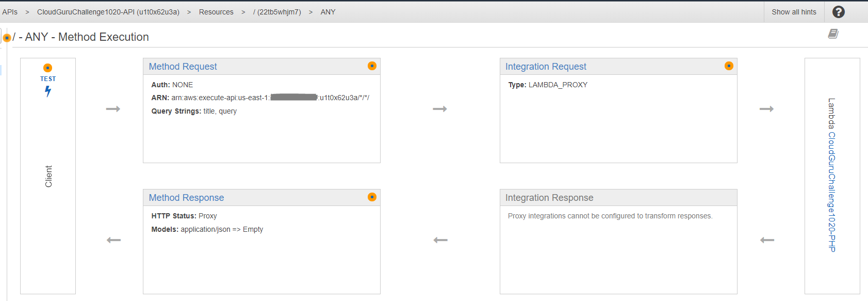Open Lambda function CloudGuruChallenge1020-PHP link
868x301 pixels.
point(831,192)
